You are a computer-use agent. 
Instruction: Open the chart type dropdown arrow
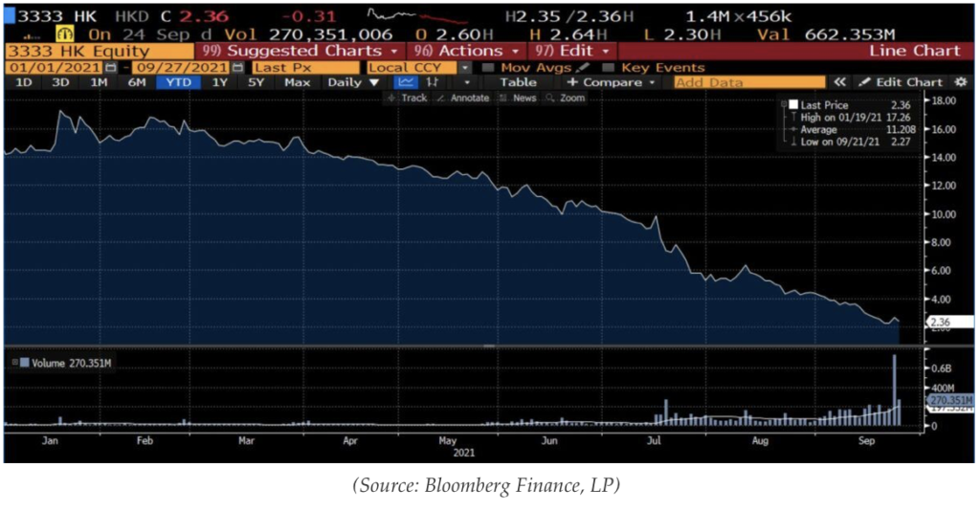[466, 82]
